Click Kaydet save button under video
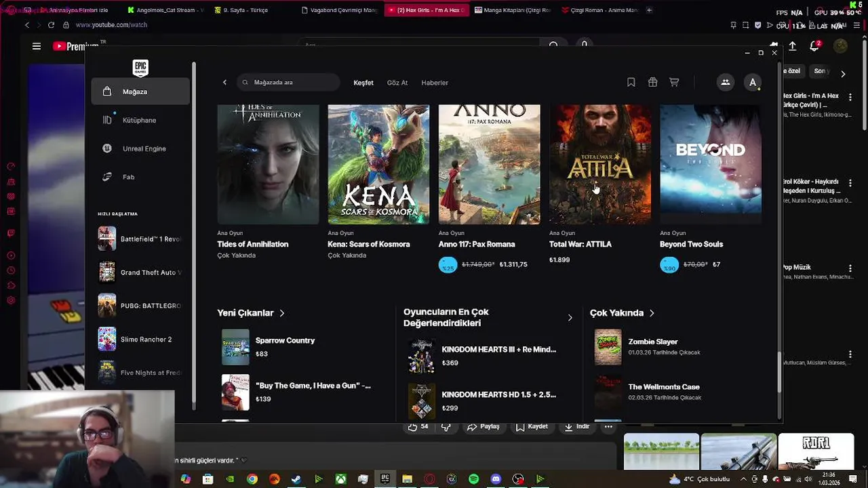 532,426
